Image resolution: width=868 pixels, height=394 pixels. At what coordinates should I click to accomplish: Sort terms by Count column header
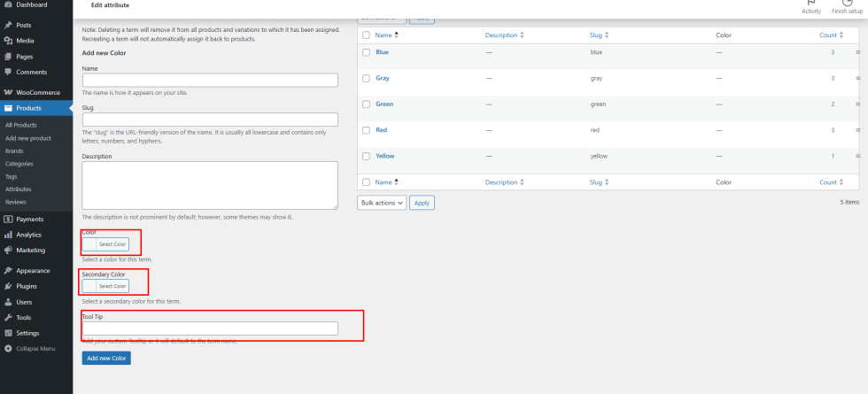click(x=828, y=35)
